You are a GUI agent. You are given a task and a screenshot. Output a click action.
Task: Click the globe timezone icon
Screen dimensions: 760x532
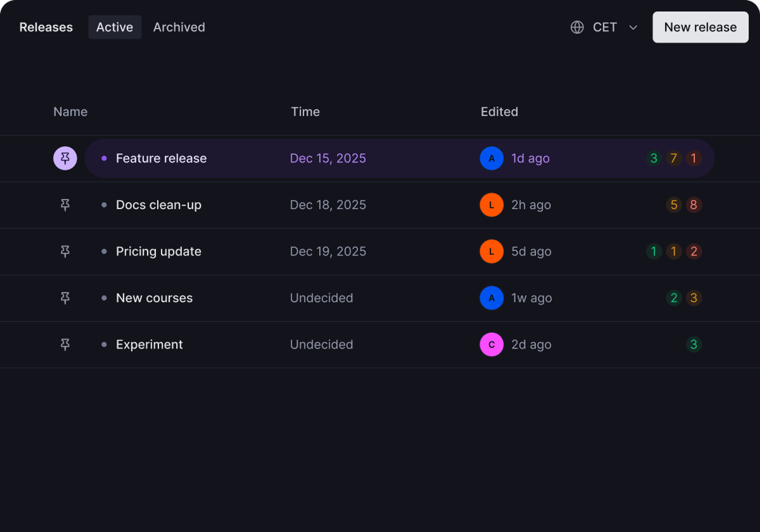(577, 27)
